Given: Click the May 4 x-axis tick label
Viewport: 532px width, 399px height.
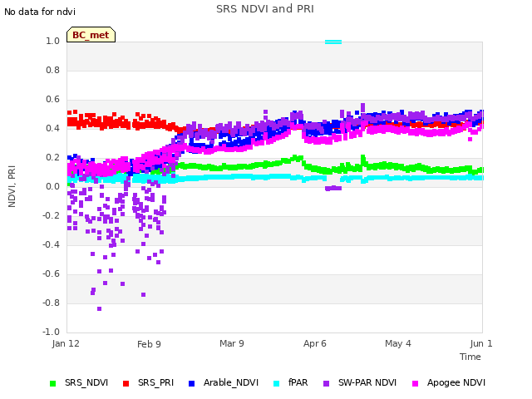Looking at the screenshot, I should pos(398,343).
